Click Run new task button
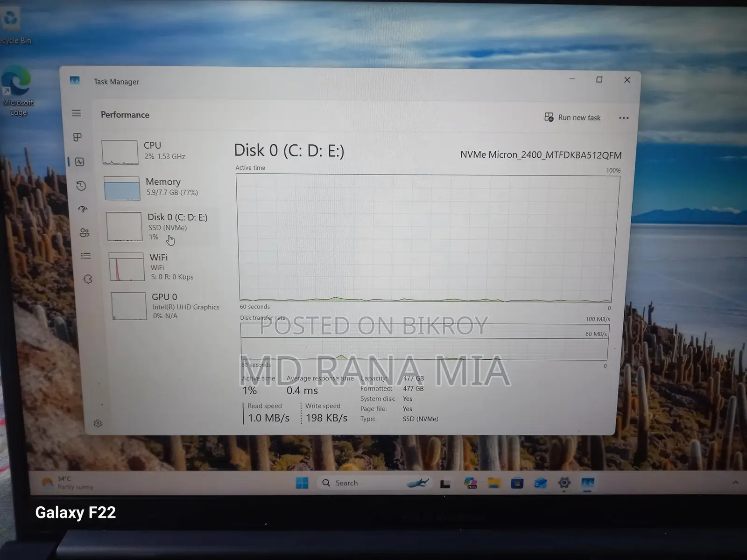 point(572,118)
